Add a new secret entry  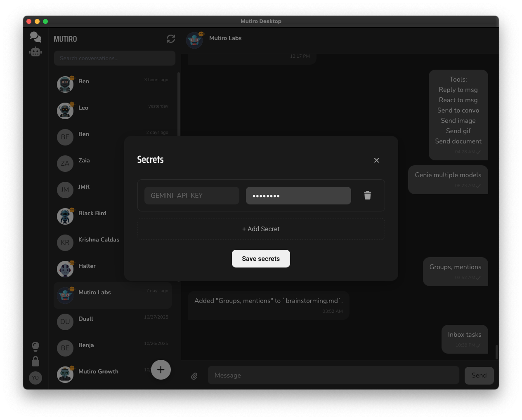(x=261, y=229)
